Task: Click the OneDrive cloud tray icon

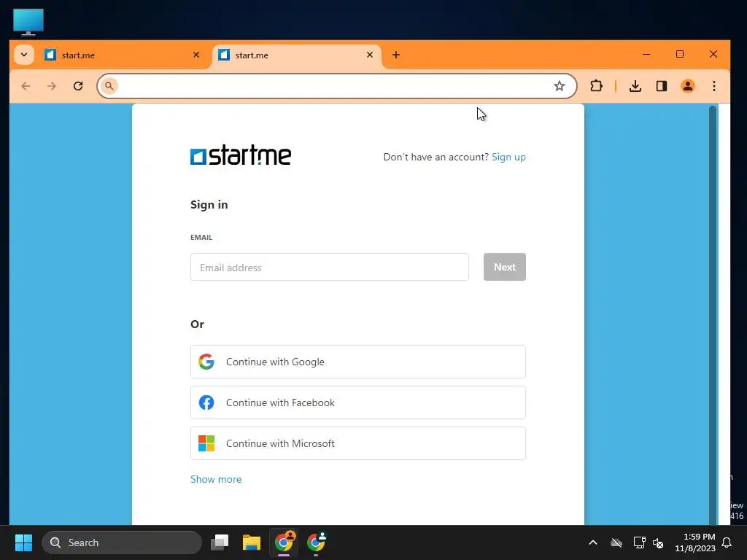Action: coord(616,542)
